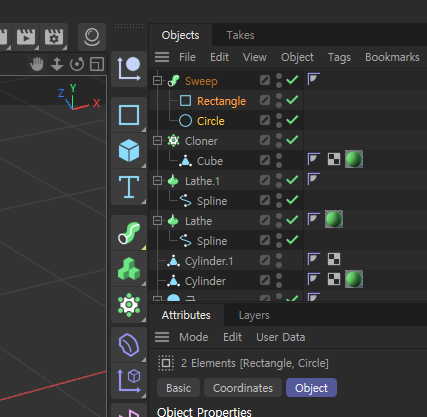This screenshot has width=427, height=417.
Task: Select the Rectangle spline tool in palette
Action: (129, 115)
